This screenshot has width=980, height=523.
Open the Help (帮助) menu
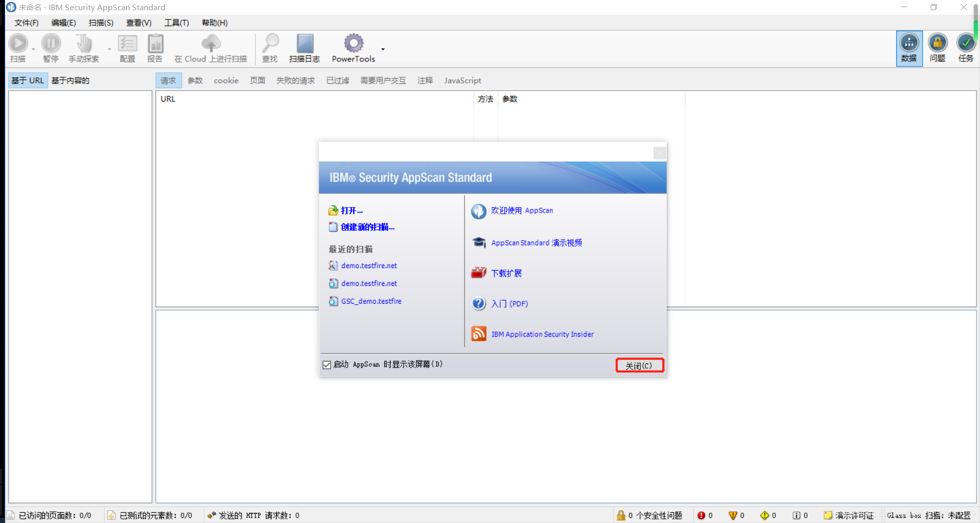click(x=215, y=23)
